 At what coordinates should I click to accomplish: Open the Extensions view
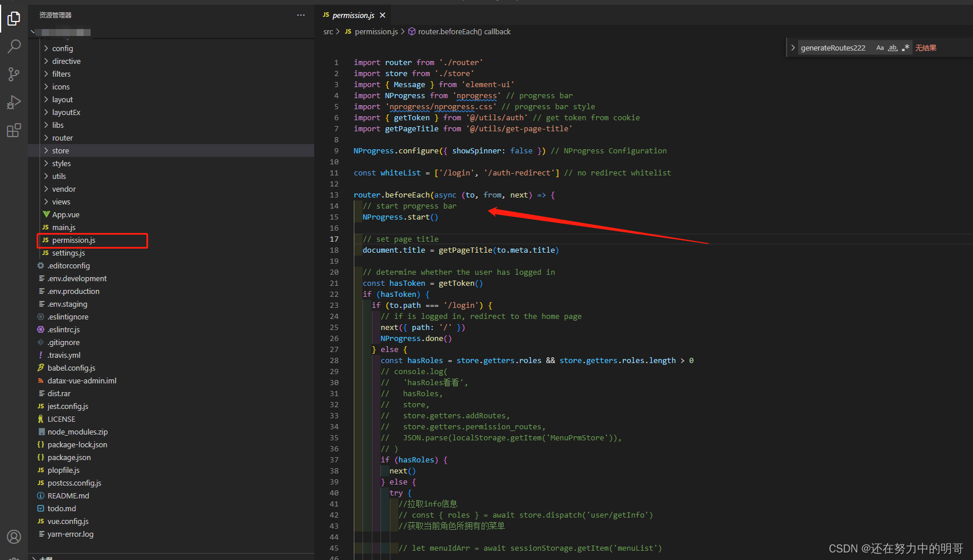pyautogui.click(x=14, y=130)
